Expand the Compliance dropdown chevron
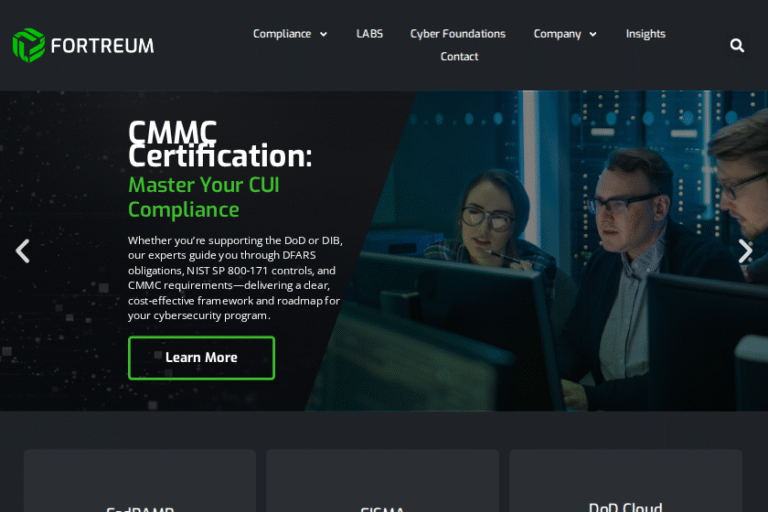 tap(323, 34)
